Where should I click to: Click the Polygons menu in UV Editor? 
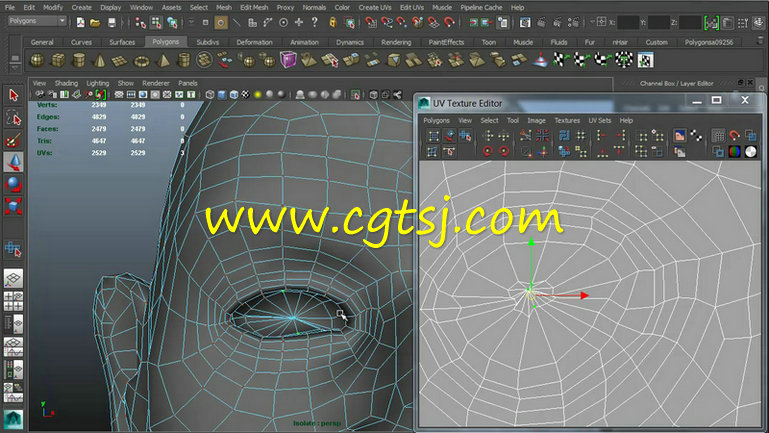point(436,121)
